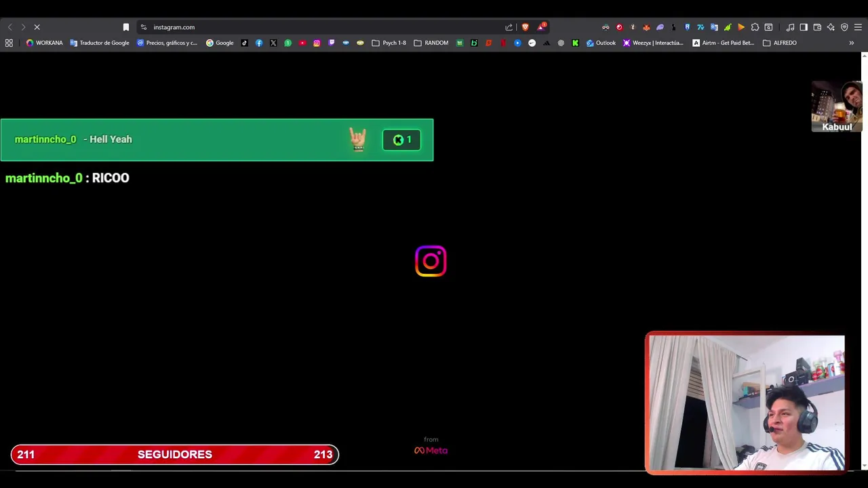This screenshot has width=868, height=488.
Task: Open the Extensions puzzle-piece menu
Action: tap(755, 27)
